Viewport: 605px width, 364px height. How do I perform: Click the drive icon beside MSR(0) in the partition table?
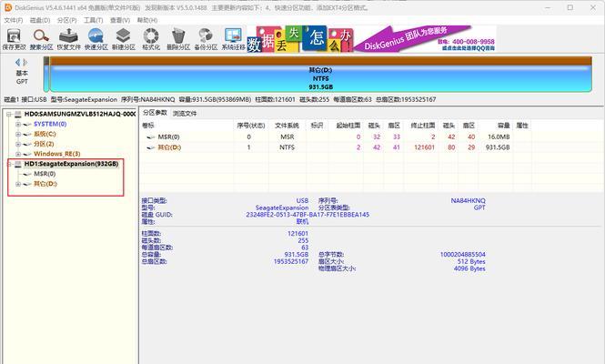tap(151, 137)
